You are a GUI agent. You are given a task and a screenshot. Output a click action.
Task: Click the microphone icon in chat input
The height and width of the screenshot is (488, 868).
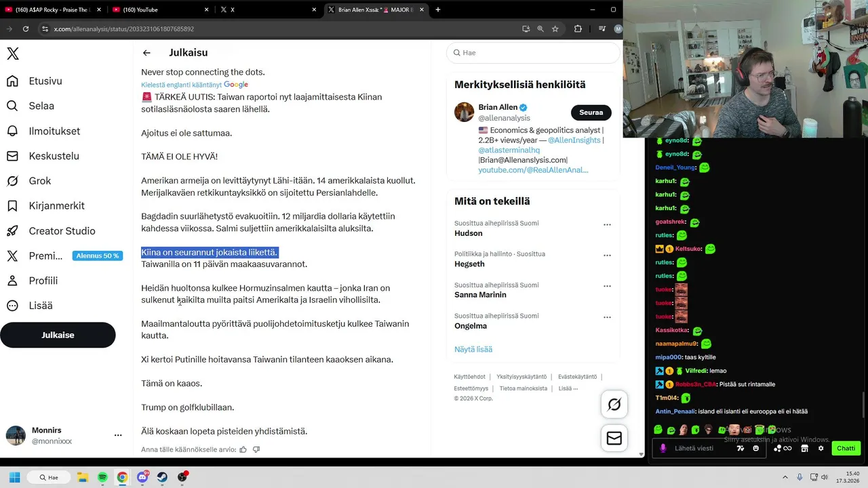click(663, 448)
